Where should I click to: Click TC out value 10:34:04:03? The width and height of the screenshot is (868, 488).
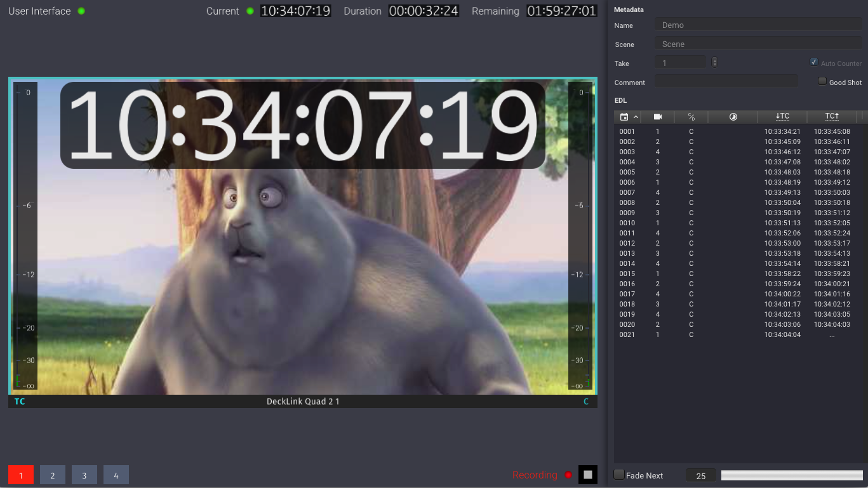pyautogui.click(x=832, y=324)
